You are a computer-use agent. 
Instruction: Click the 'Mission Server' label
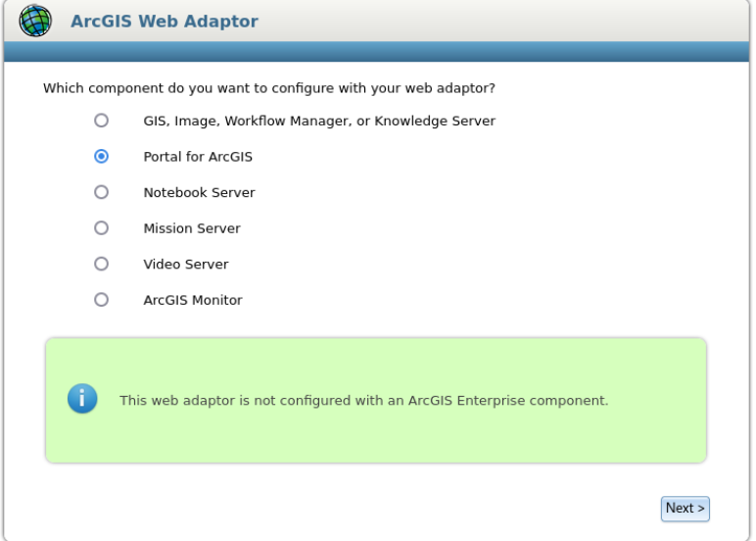tap(192, 228)
